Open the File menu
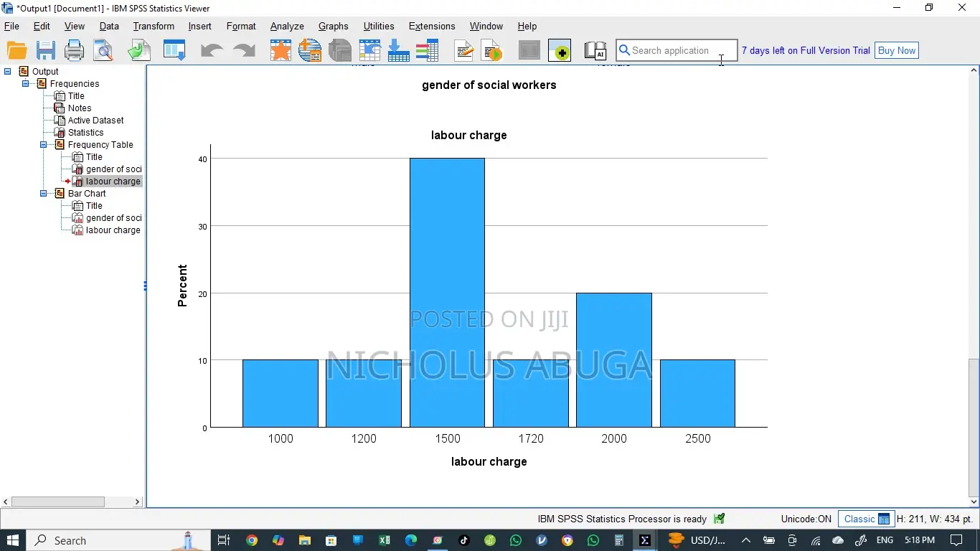The height and width of the screenshot is (551, 980). coord(11,26)
